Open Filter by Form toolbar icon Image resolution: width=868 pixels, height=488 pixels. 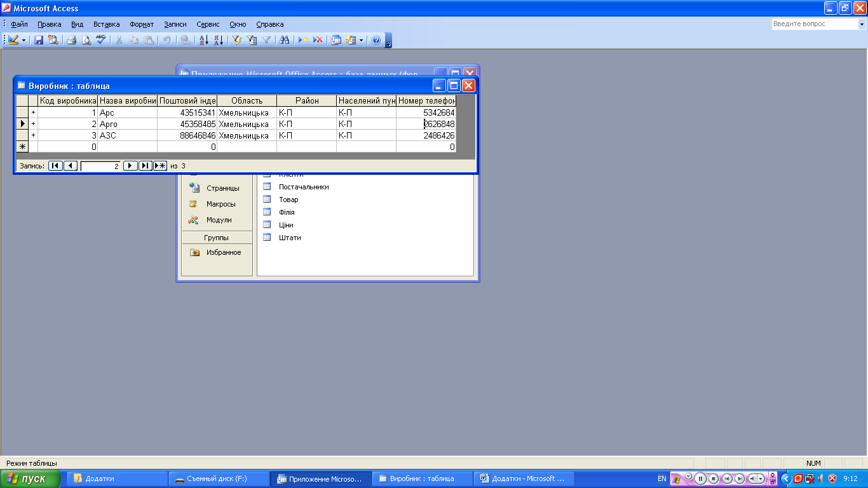click(x=252, y=39)
